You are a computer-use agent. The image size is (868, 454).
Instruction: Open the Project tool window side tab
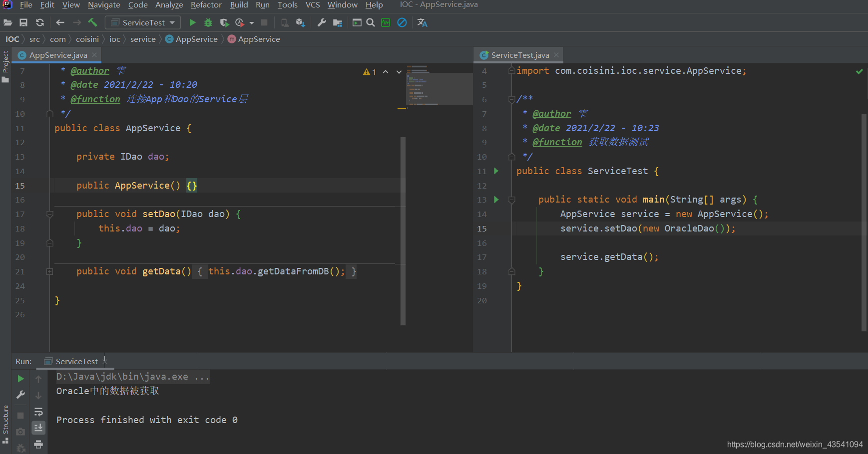click(5, 66)
